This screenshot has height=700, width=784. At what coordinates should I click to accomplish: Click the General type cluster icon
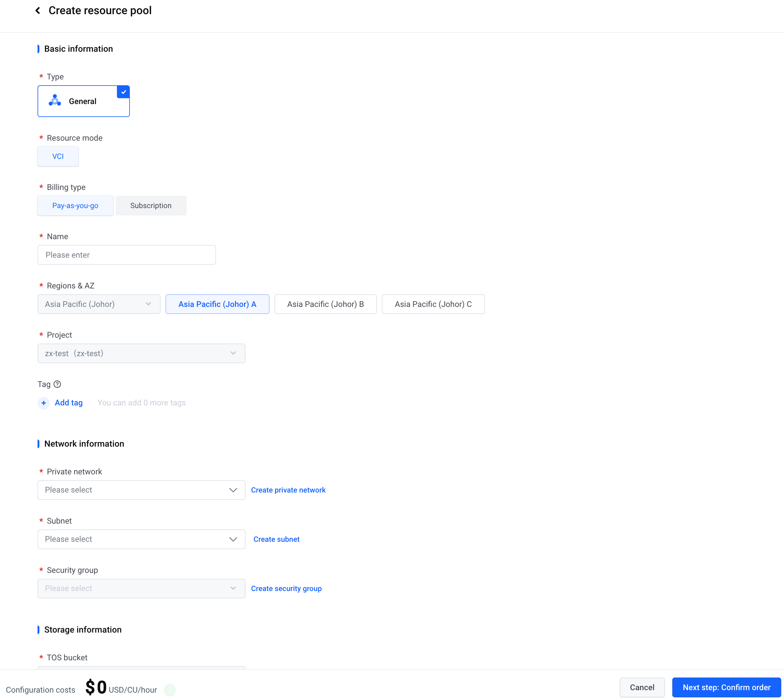point(55,101)
